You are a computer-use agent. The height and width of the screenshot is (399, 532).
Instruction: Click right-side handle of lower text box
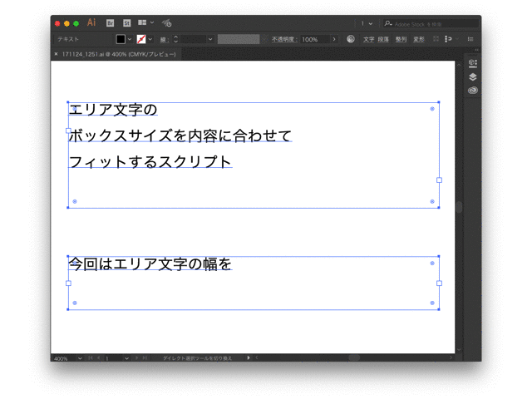439,283
